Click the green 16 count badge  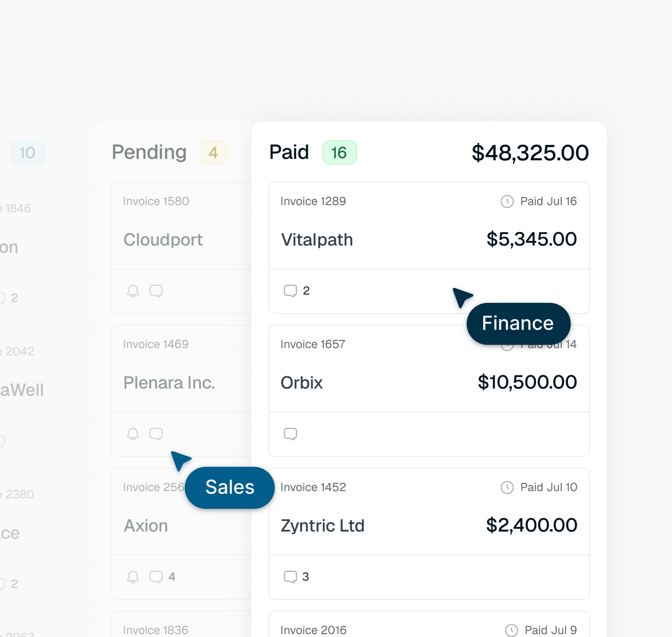340,153
